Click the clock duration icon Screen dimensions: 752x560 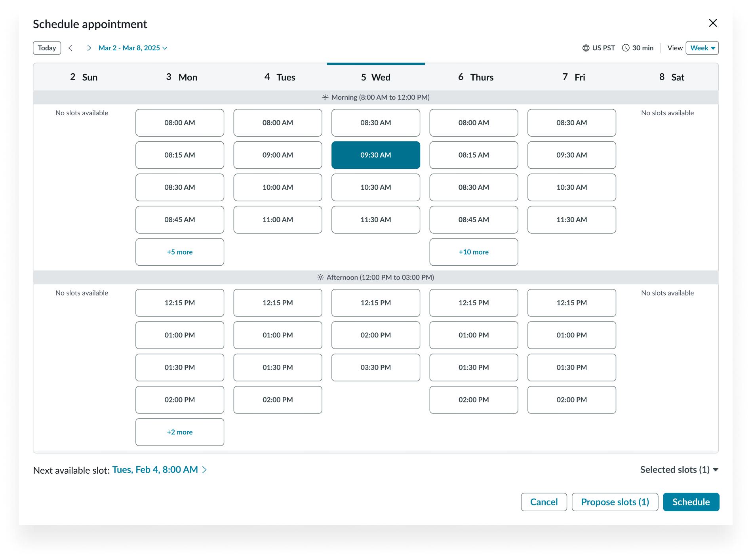tap(626, 48)
